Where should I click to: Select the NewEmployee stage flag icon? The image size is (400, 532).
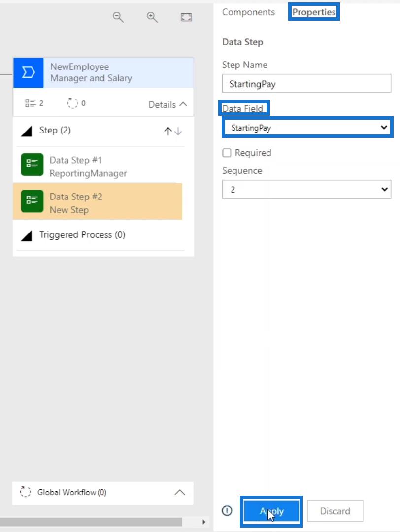click(x=29, y=72)
